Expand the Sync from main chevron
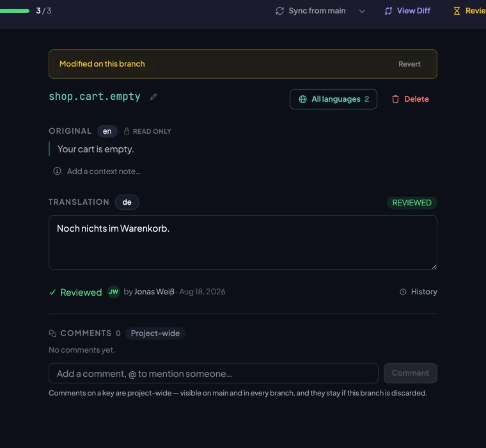Viewport: 486px width, 448px height. [x=362, y=11]
